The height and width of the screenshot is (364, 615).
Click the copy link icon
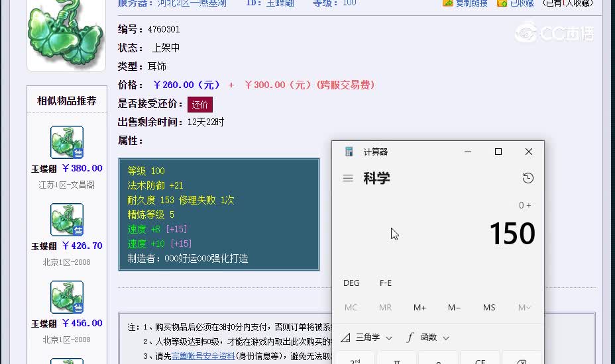tap(447, 3)
